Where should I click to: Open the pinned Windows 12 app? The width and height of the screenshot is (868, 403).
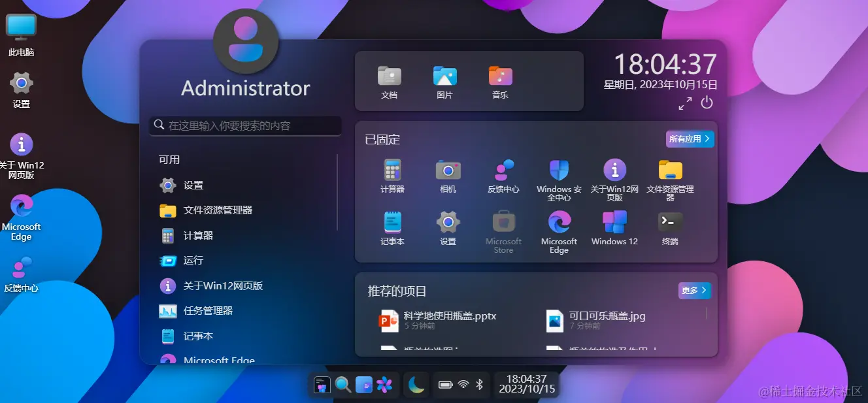(x=614, y=228)
